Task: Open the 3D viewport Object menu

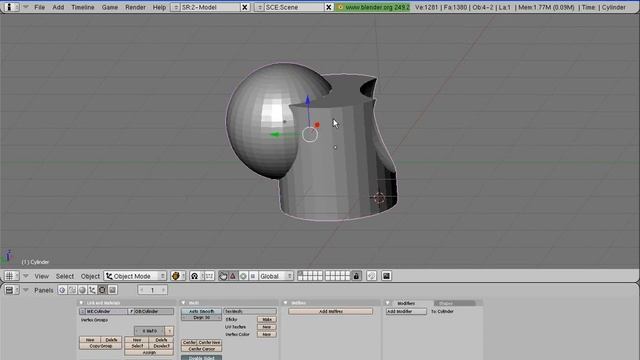Action: [x=90, y=276]
